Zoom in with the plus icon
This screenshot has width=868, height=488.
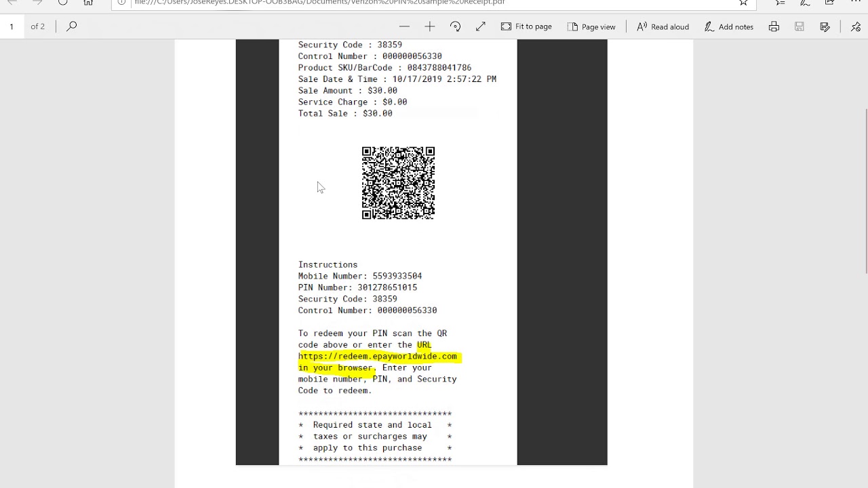tap(430, 26)
